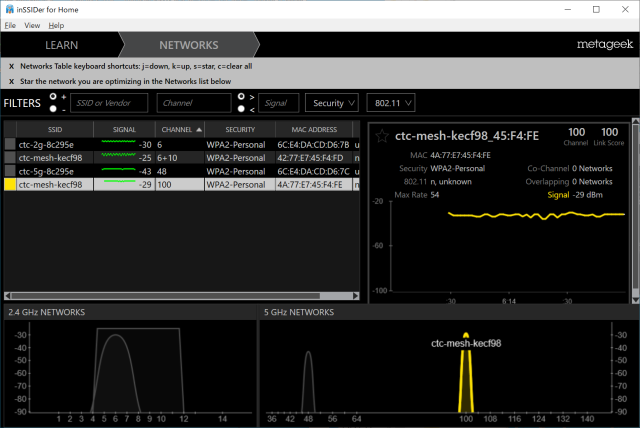Click MAC address 4A:77:E7:45:F4:FE in table
Image resolution: width=640 pixels, height=428 pixels.
tap(310, 184)
